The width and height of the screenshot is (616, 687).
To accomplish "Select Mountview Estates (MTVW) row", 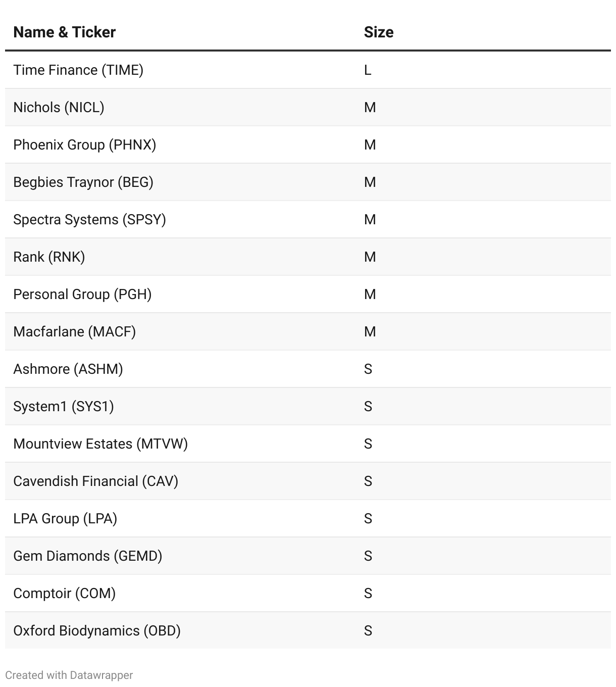I will (x=100, y=444).
